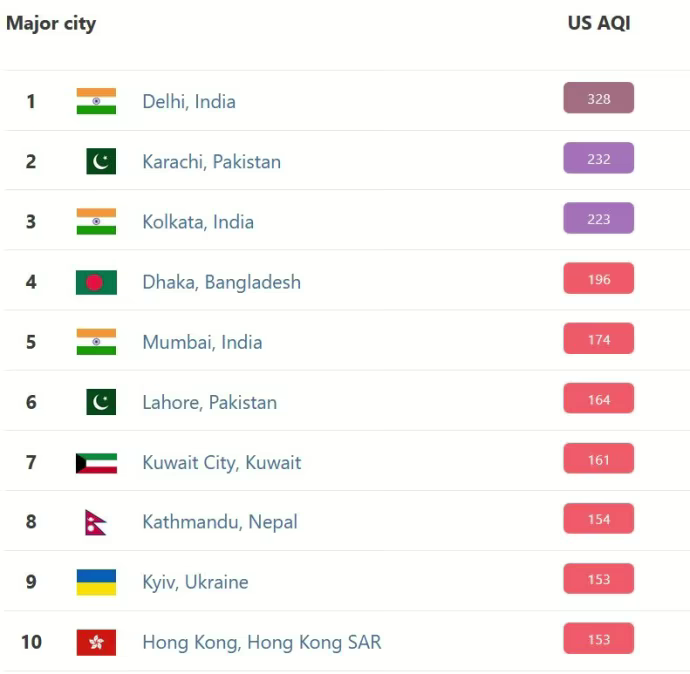
Task: Open Kathmandu, Nepal city link
Action: coord(219,522)
